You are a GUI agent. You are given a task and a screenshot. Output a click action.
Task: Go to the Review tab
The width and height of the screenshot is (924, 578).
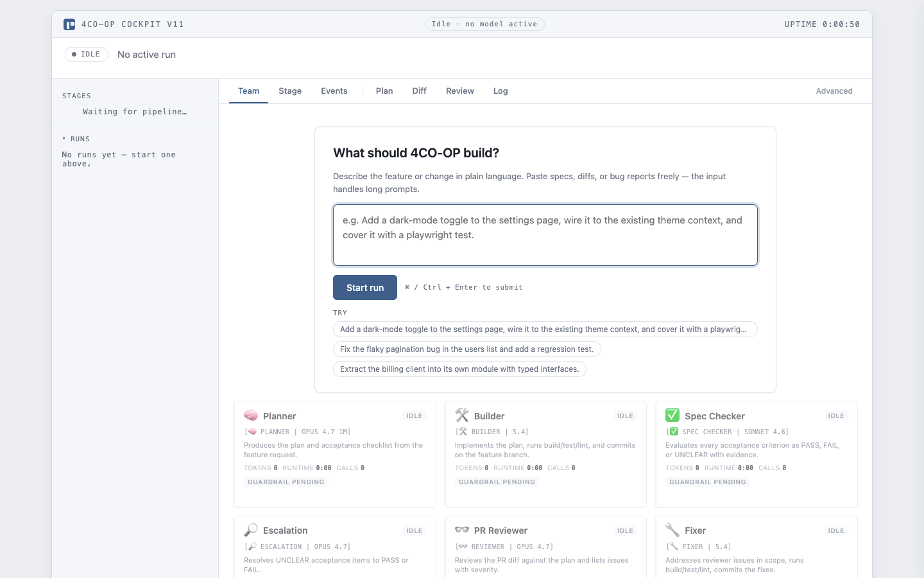[x=460, y=91]
